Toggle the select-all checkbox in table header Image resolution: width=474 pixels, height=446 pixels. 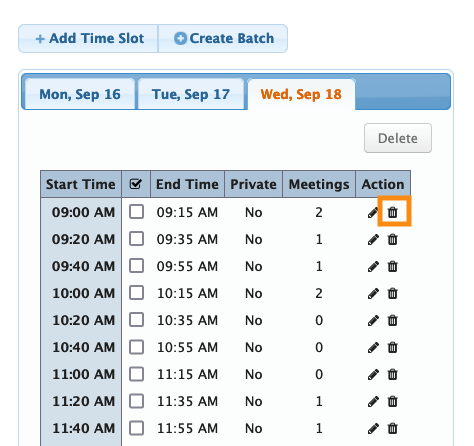pos(136,184)
